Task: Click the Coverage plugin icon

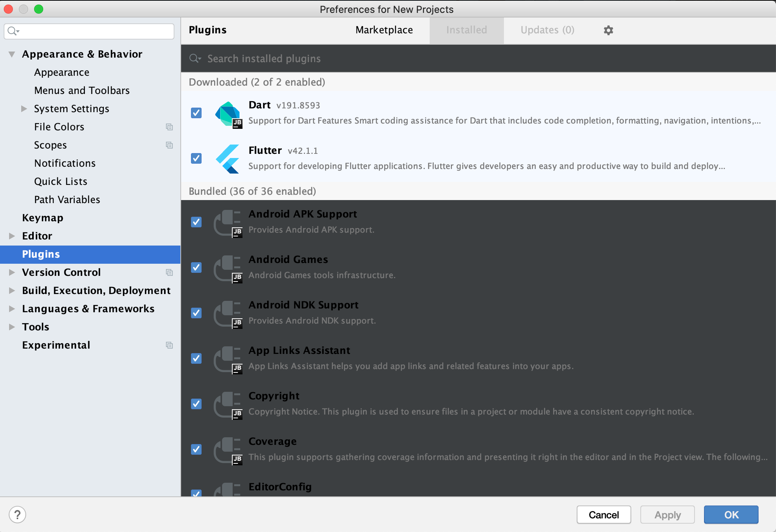Action: pos(228,451)
